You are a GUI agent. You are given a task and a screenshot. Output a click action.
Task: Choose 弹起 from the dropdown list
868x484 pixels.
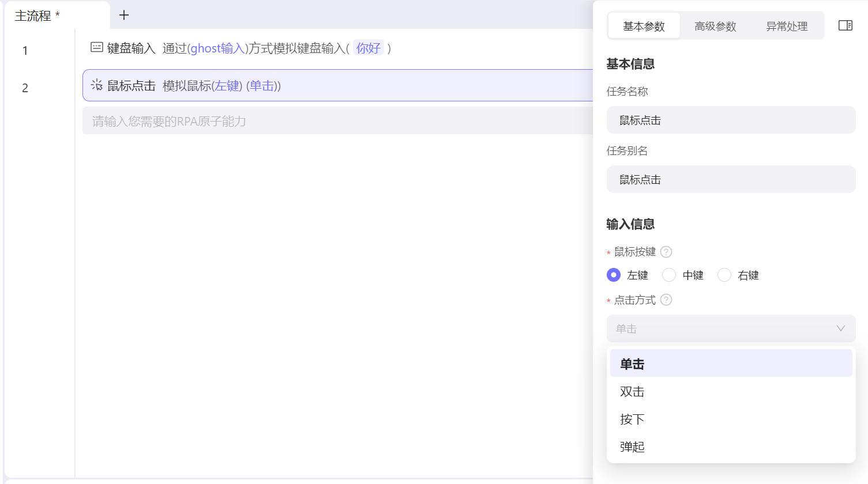(632, 447)
